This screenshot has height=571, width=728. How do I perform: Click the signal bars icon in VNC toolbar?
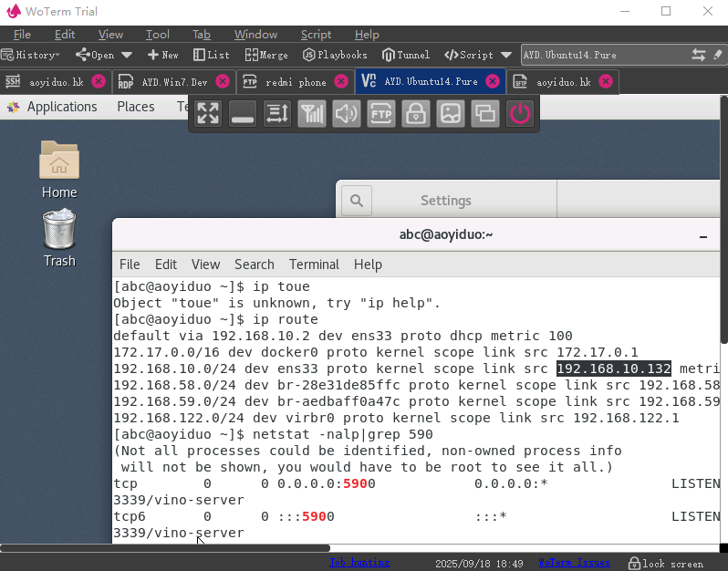[312, 113]
